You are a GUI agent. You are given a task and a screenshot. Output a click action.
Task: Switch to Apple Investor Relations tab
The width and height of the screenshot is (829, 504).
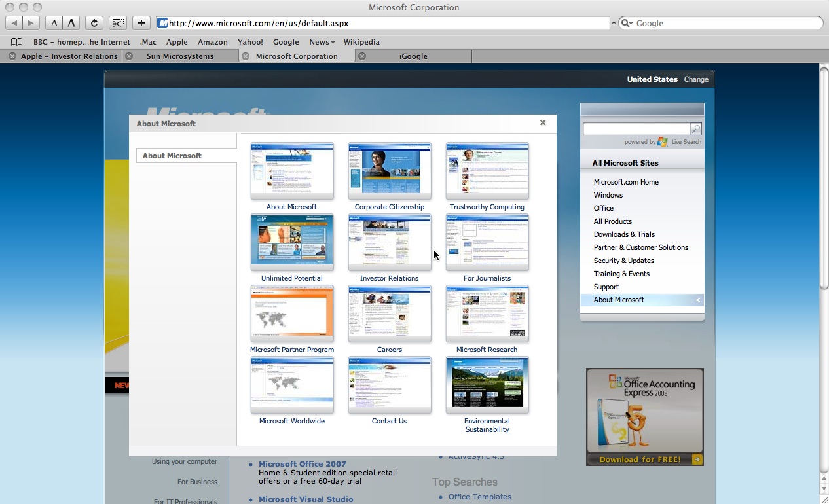(69, 56)
